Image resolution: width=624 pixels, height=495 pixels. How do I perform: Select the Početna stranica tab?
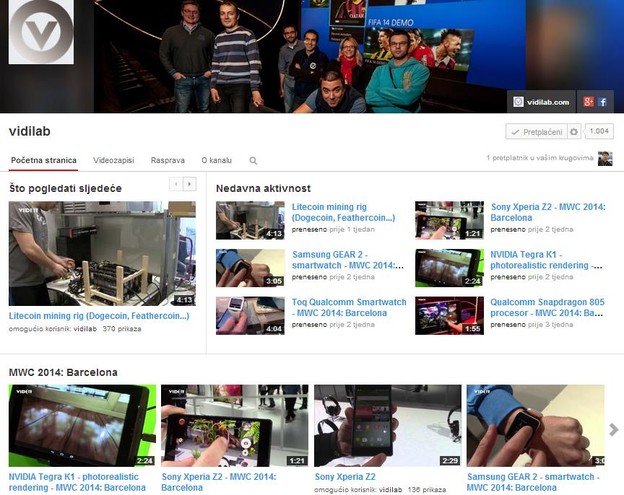pyautogui.click(x=43, y=160)
